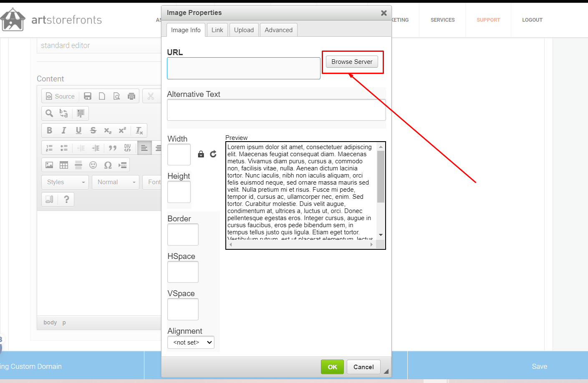Click the Preview scroll right arrow
588x383 pixels.
click(x=371, y=245)
